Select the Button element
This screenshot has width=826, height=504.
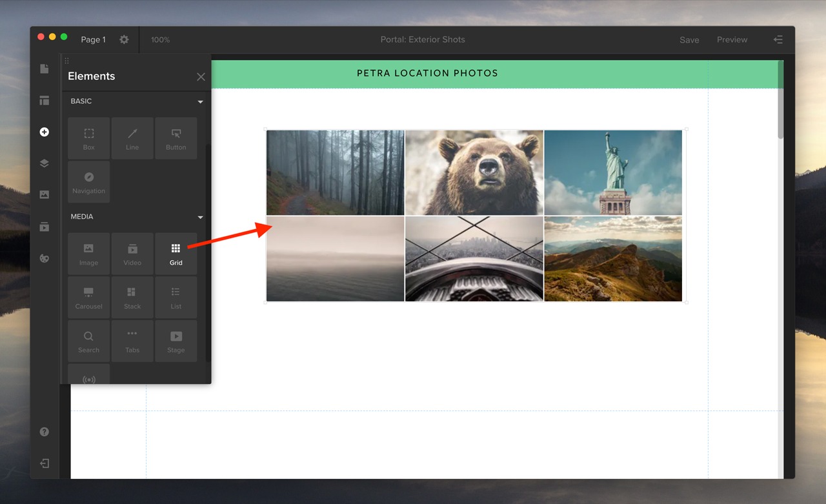pos(176,138)
